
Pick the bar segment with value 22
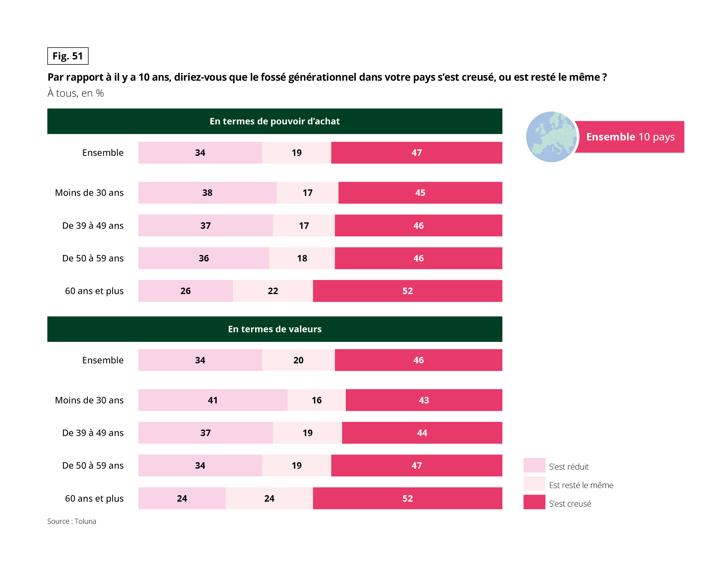tap(273, 291)
